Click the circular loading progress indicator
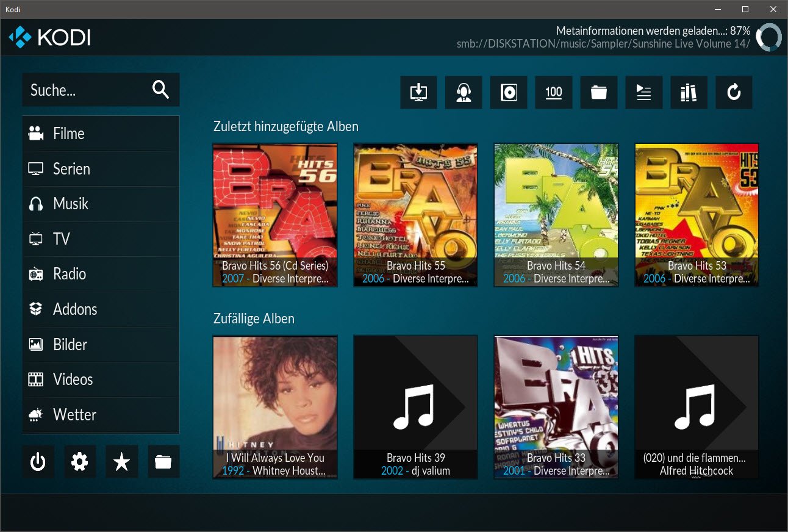Image resolution: width=788 pixels, height=532 pixels. (768, 37)
